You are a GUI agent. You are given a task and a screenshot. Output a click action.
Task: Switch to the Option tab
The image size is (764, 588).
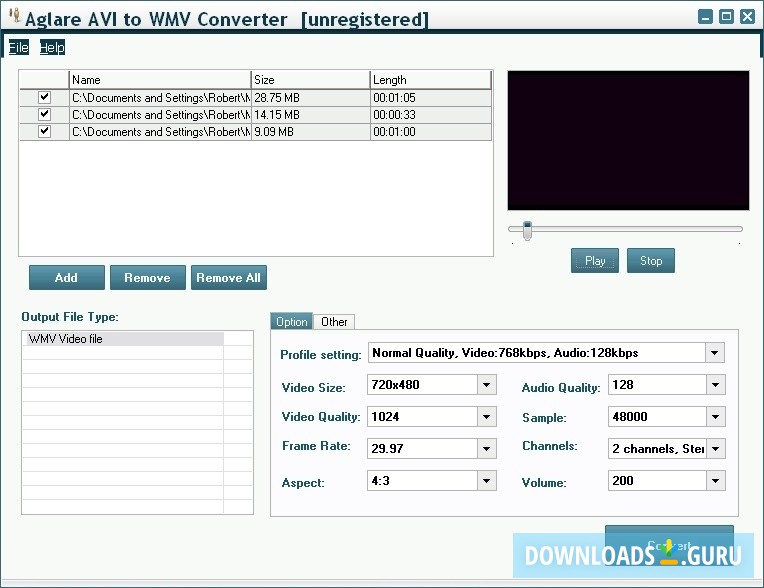point(291,322)
